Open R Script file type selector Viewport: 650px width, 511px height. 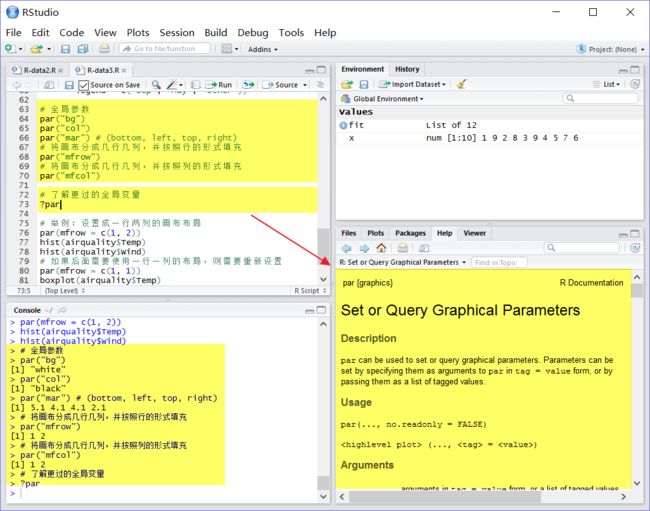(x=310, y=291)
